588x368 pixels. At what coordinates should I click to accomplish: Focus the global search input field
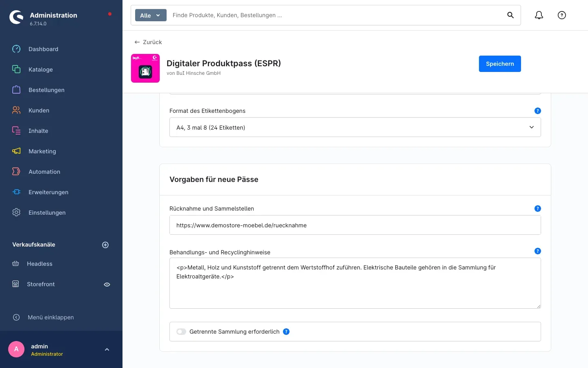pos(335,15)
